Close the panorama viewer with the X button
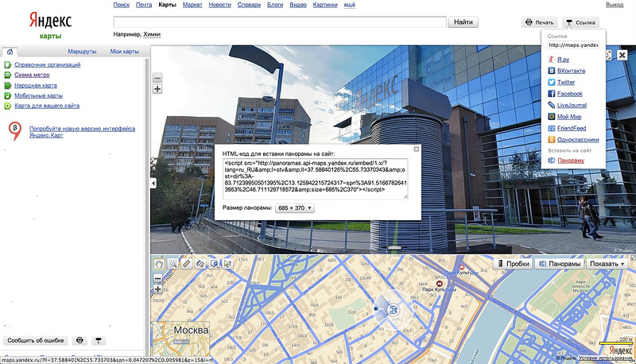The height and width of the screenshot is (364, 636). [622, 55]
